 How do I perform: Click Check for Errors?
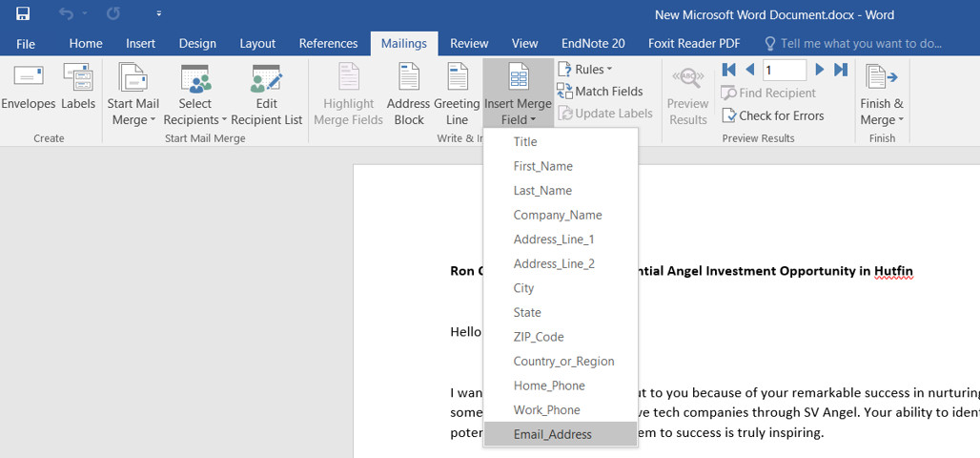click(x=772, y=115)
